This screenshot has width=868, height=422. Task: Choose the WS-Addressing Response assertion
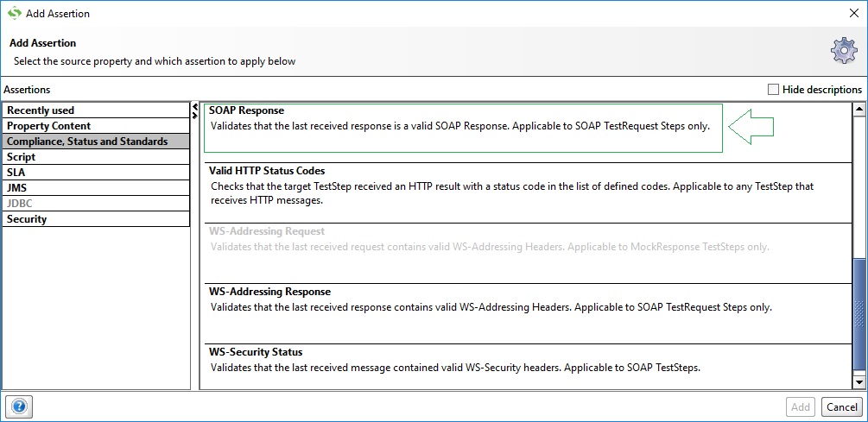[x=528, y=313]
